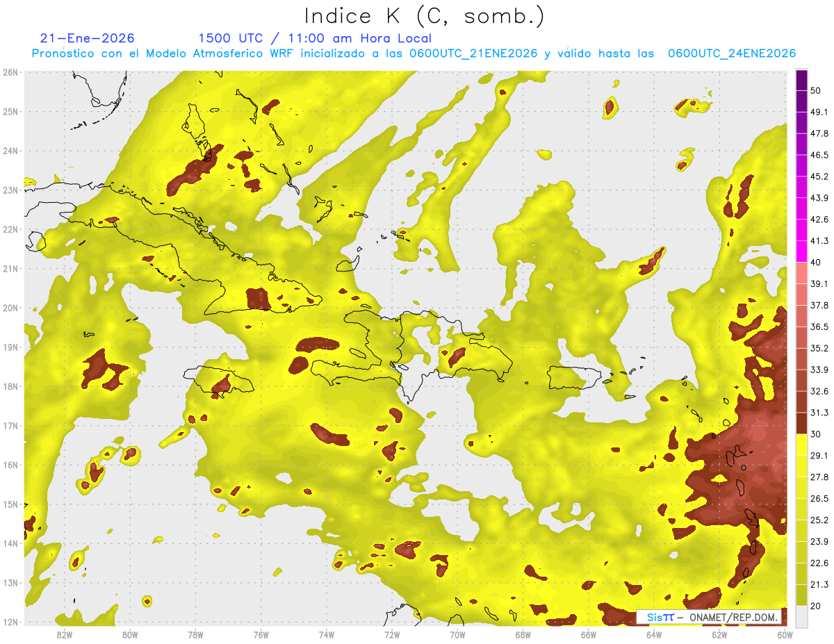Click the longitude label '78W'
Viewport: 834px width, 644px height.
195,634
